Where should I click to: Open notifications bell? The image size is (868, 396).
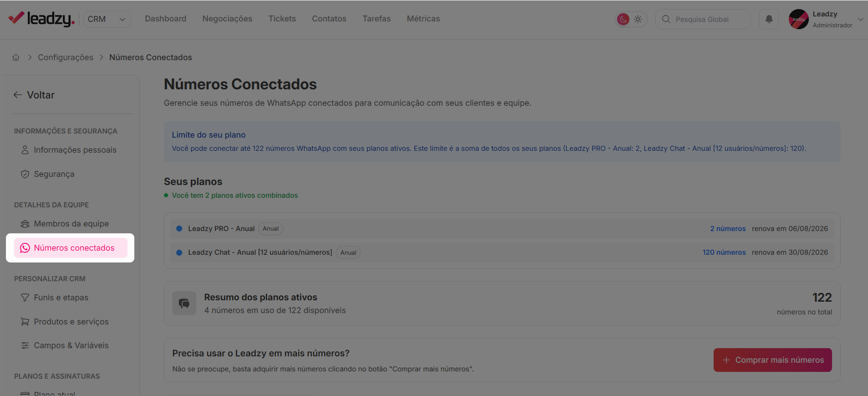coord(769,19)
